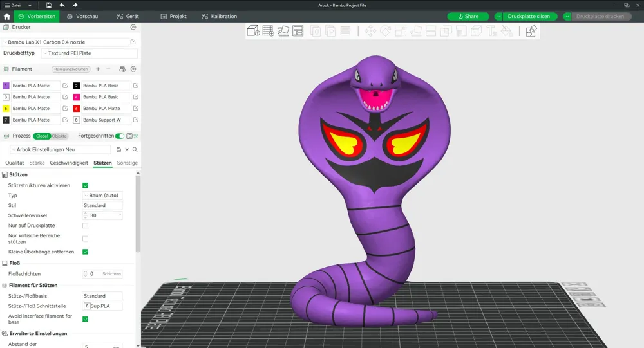Remove a filament with the minus icon

tap(108, 69)
